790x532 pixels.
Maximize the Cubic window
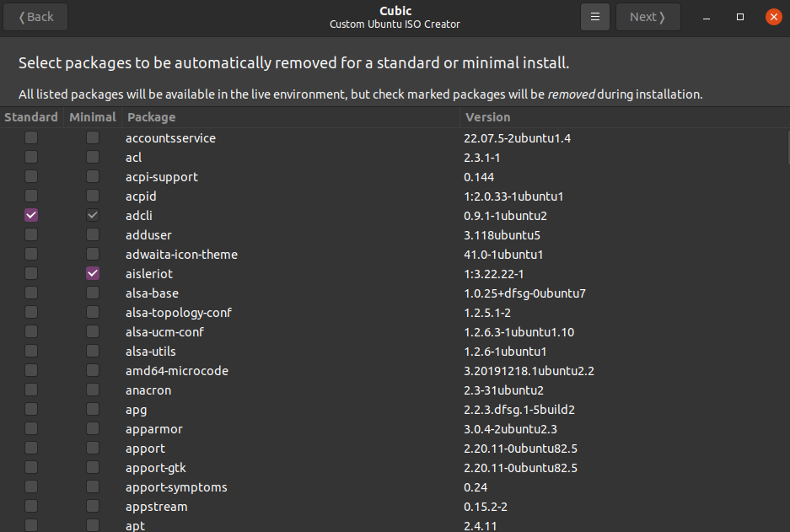point(740,17)
